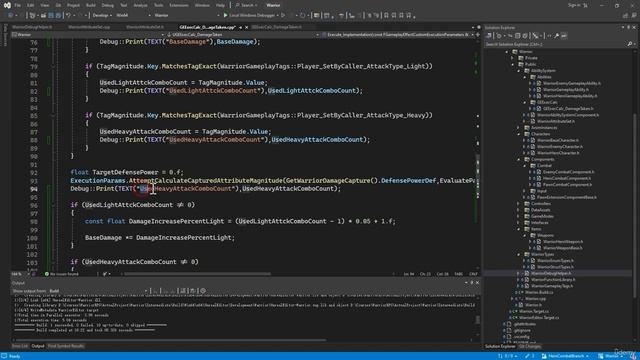
Task: Click the Collapse All icon in Solution Explorer
Action: pyautogui.click(x=518, y=36)
